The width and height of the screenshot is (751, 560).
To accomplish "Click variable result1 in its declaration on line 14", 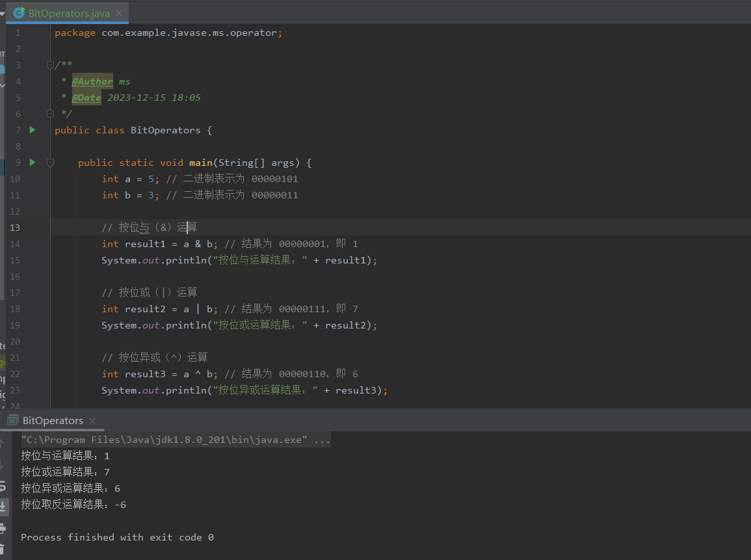I will (144, 245).
